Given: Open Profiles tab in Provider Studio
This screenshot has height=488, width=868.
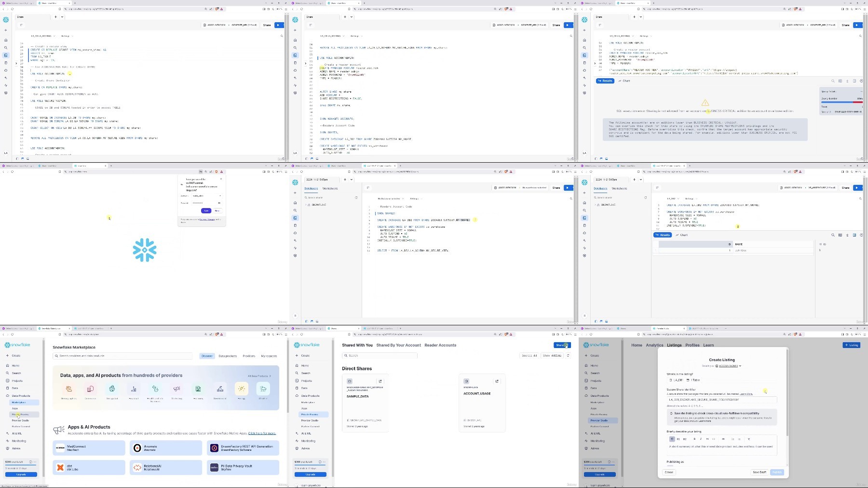Looking at the screenshot, I should tap(692, 345).
